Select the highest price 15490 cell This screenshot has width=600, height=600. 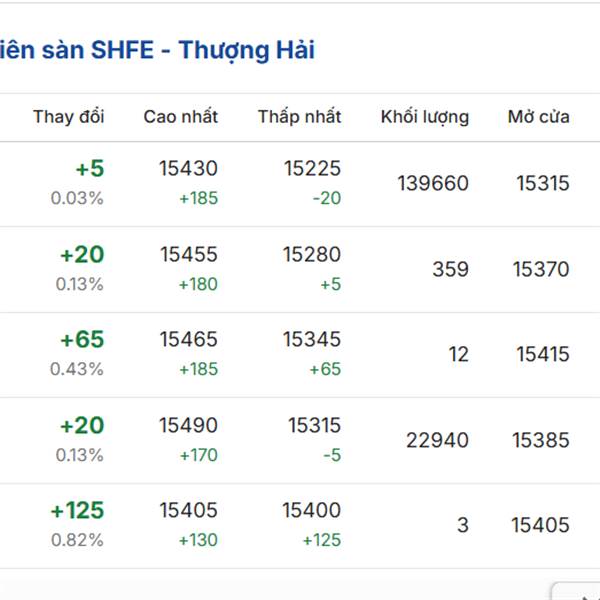tap(188, 425)
